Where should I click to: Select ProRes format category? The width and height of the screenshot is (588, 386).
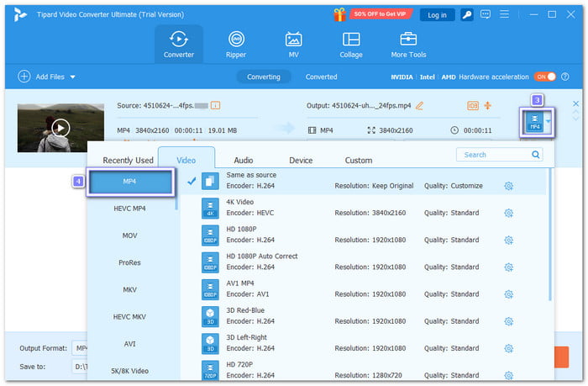pyautogui.click(x=129, y=262)
